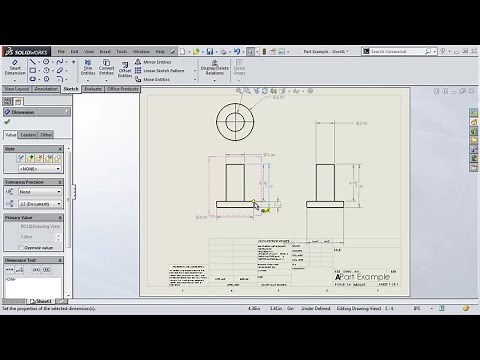Click the Dimension Text box
Image resolution: width=480 pixels, height=360 pixels.
point(33,287)
